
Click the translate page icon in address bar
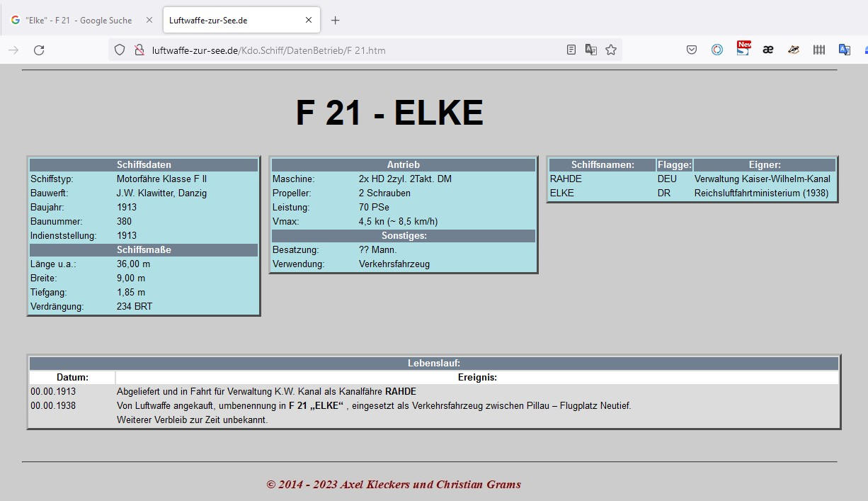(590, 50)
